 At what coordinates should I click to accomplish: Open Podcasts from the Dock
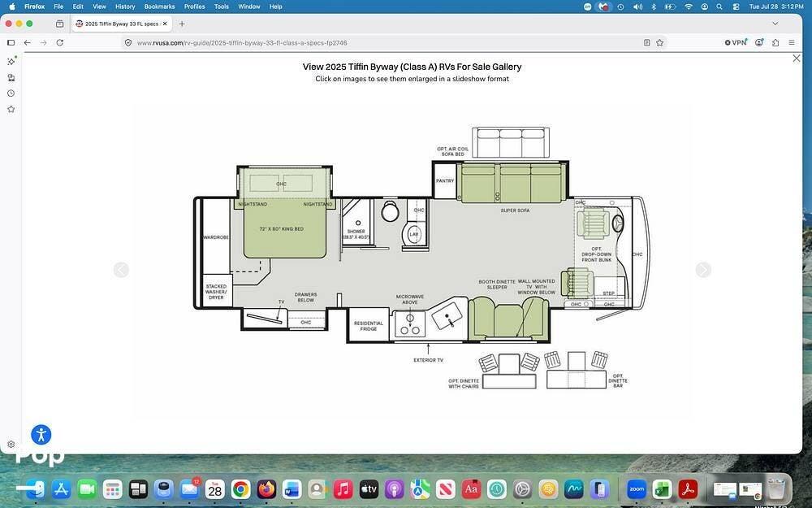(394, 489)
